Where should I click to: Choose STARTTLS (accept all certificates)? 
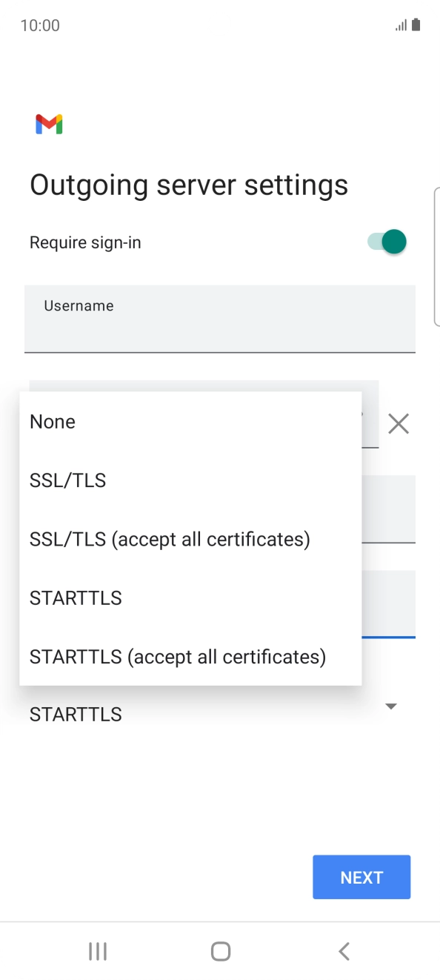[177, 657]
